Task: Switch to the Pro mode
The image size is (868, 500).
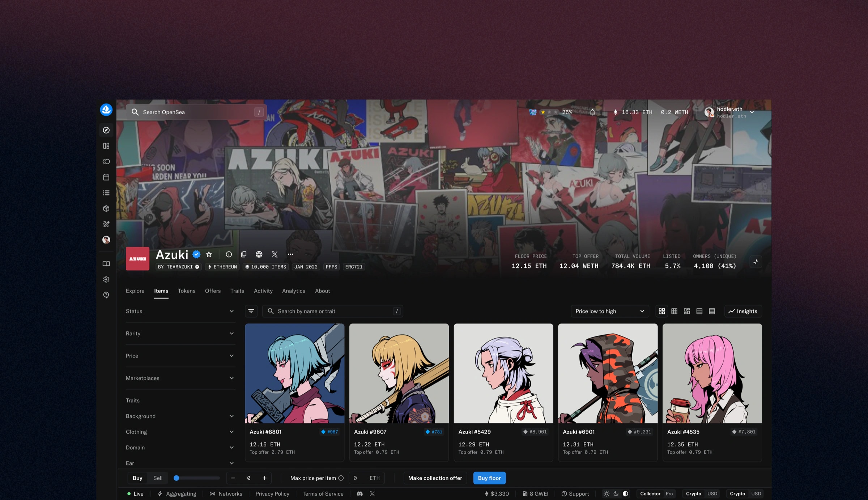Action: 669,493
